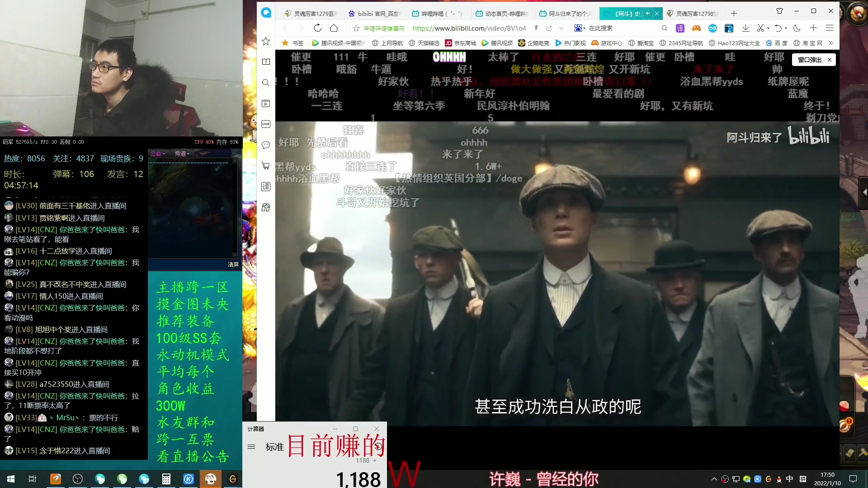Toggle the 中 input language indicator

[789, 479]
